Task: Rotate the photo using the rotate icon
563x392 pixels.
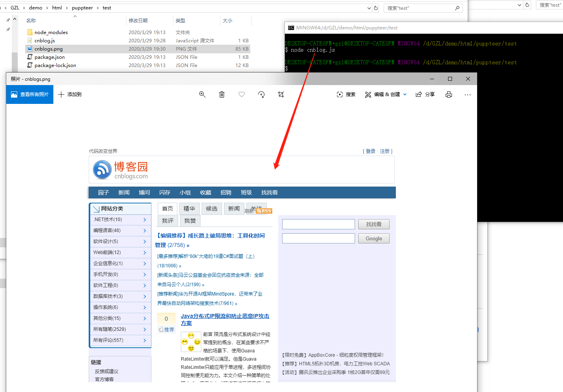Action: tap(261, 94)
